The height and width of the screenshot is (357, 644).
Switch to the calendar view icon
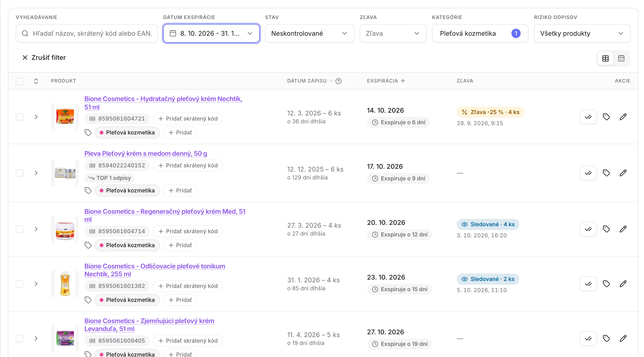coord(621,58)
